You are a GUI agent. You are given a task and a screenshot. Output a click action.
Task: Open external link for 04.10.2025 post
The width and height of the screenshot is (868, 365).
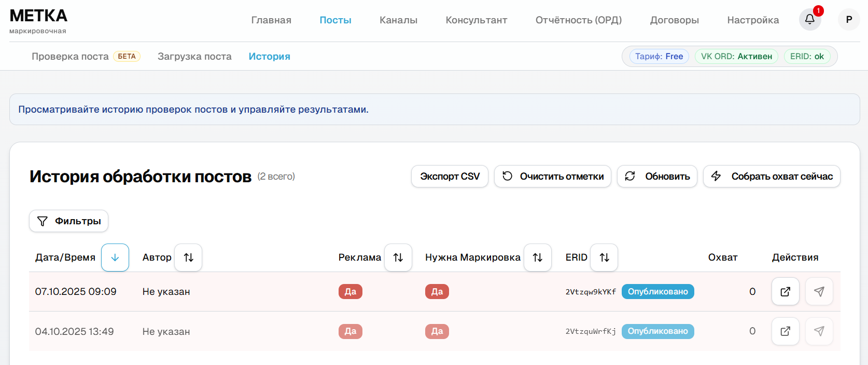(785, 331)
